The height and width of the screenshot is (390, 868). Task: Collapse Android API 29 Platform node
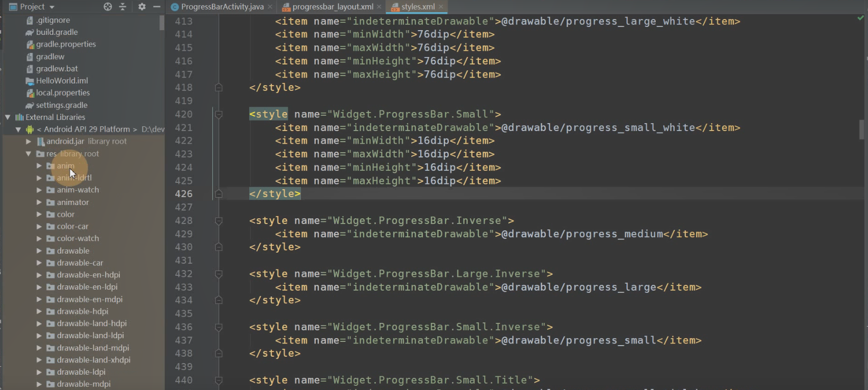[x=18, y=129]
